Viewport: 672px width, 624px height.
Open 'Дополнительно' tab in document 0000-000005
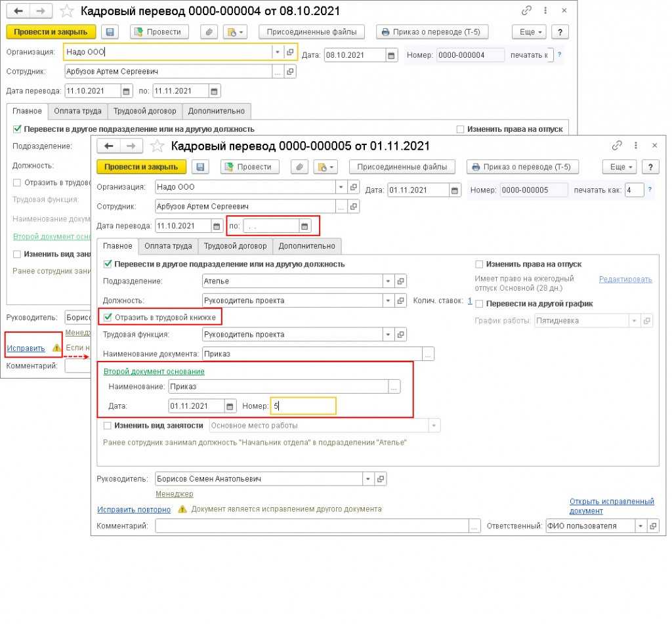coord(306,246)
